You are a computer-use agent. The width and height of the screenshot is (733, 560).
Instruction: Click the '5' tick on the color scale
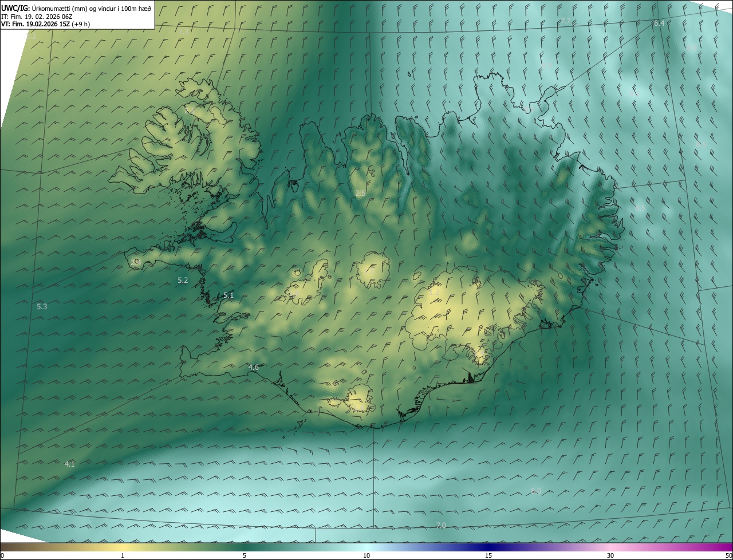click(x=245, y=556)
